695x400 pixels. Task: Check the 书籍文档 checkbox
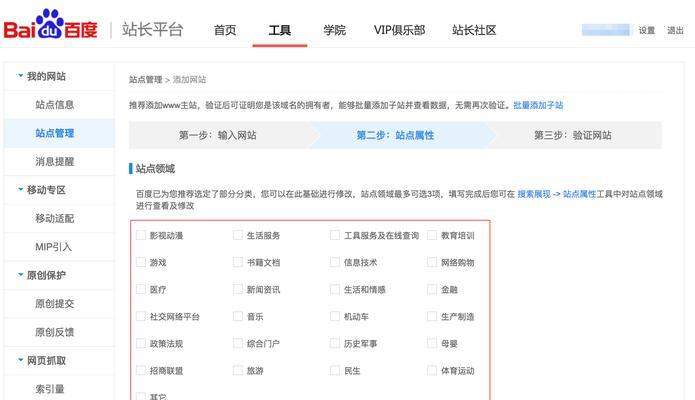[x=238, y=262]
